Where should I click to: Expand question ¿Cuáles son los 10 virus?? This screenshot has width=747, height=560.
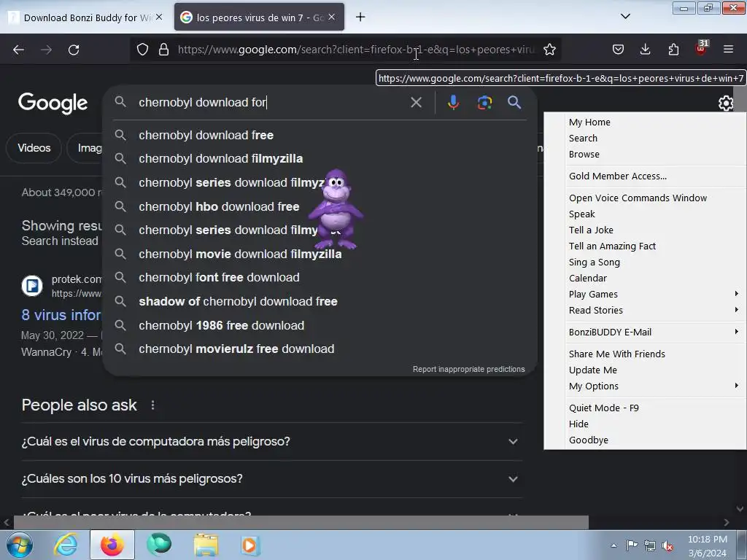pyautogui.click(x=271, y=478)
